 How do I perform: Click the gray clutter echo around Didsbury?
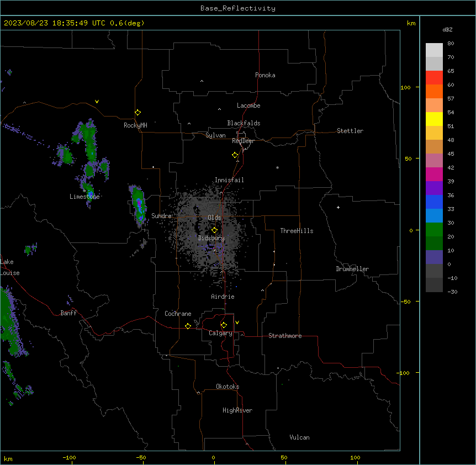point(209,234)
